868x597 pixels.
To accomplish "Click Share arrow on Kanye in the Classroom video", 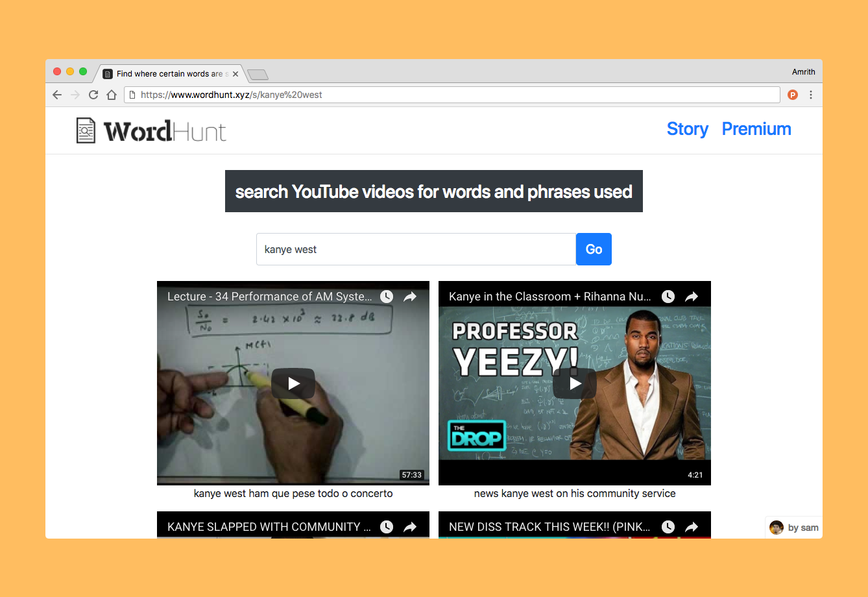I will pos(692,297).
